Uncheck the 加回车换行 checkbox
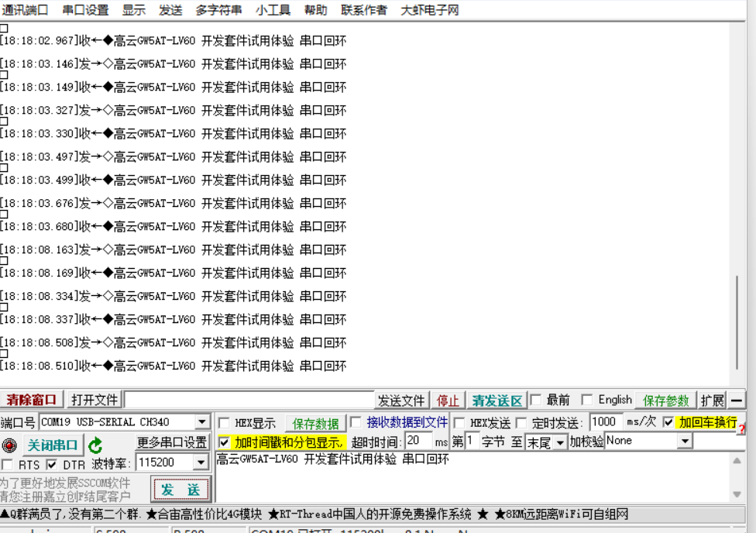The image size is (756, 533). 668,422
